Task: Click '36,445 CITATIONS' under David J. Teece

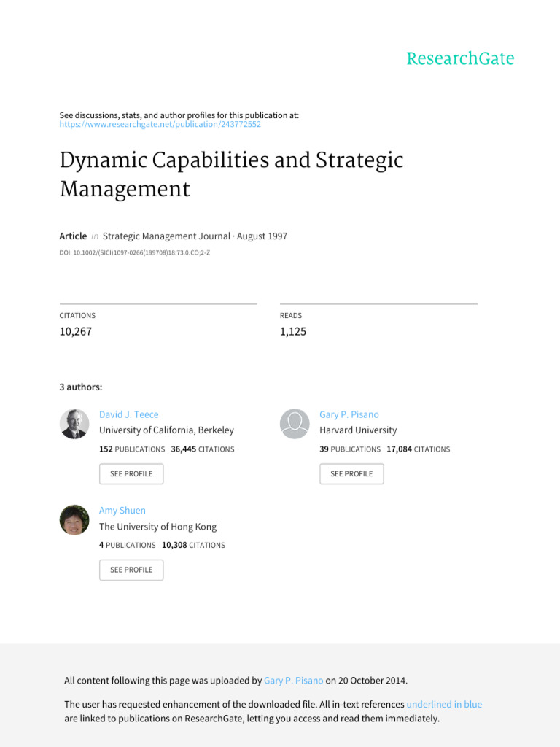Action: (x=203, y=449)
